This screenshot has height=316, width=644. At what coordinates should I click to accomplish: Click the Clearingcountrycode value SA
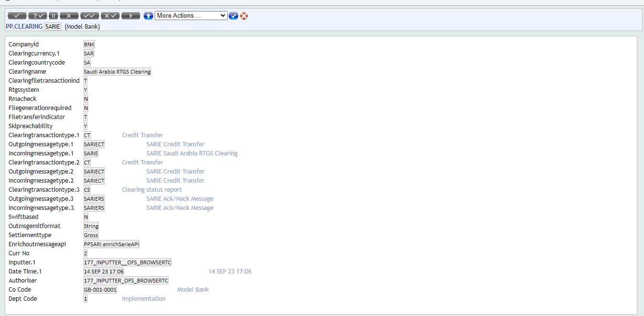click(87, 63)
